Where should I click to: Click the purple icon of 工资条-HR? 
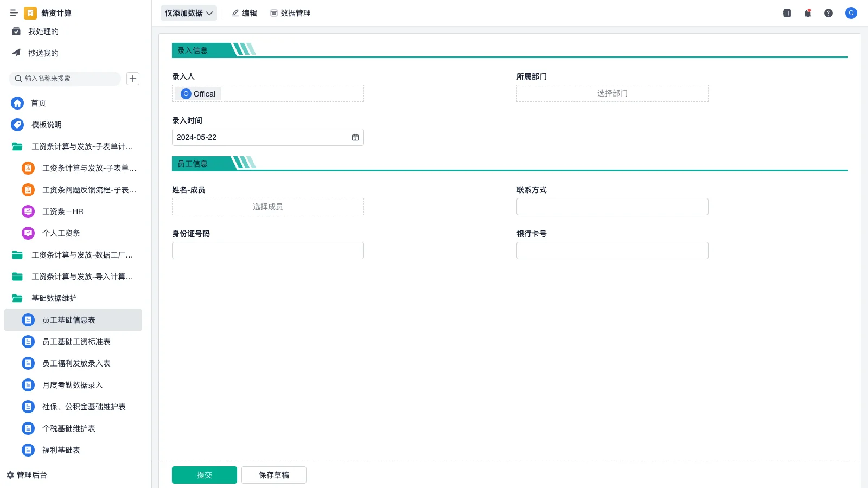pos(28,211)
